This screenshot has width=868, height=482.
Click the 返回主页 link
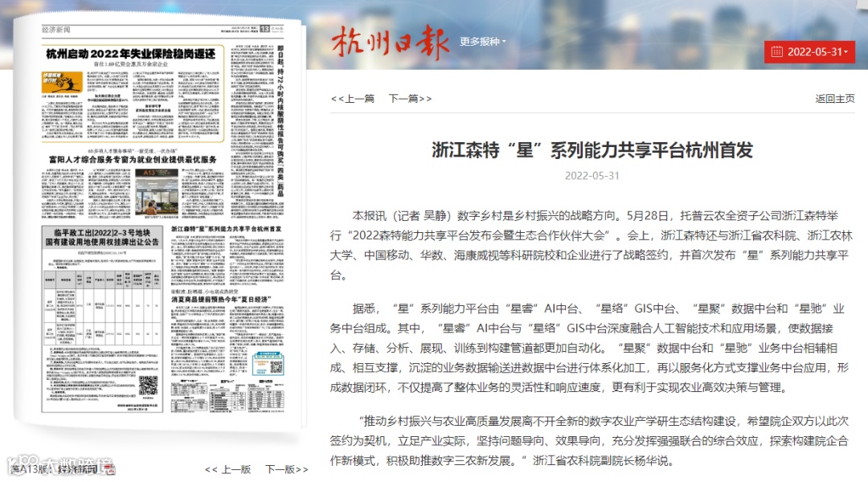click(835, 99)
